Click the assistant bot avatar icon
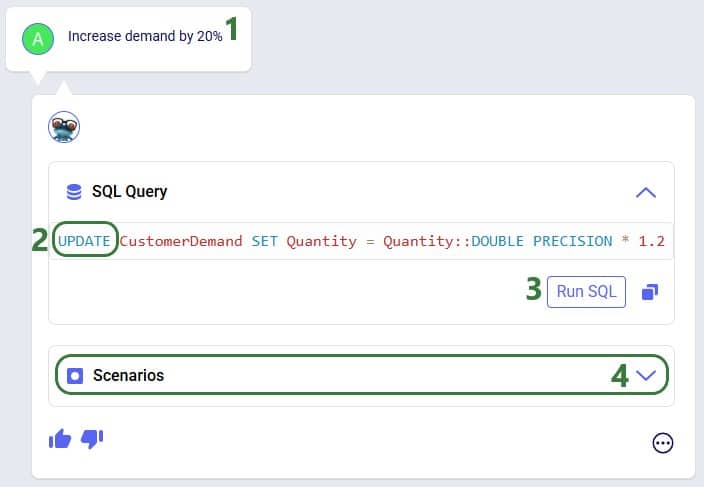The width and height of the screenshot is (704, 487). [x=64, y=127]
